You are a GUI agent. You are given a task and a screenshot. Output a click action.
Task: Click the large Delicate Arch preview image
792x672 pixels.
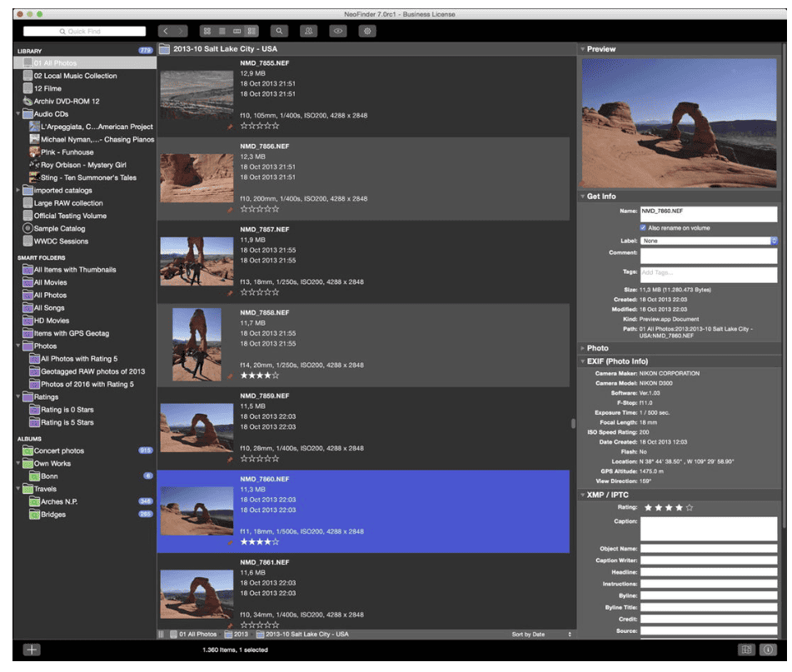(680, 122)
